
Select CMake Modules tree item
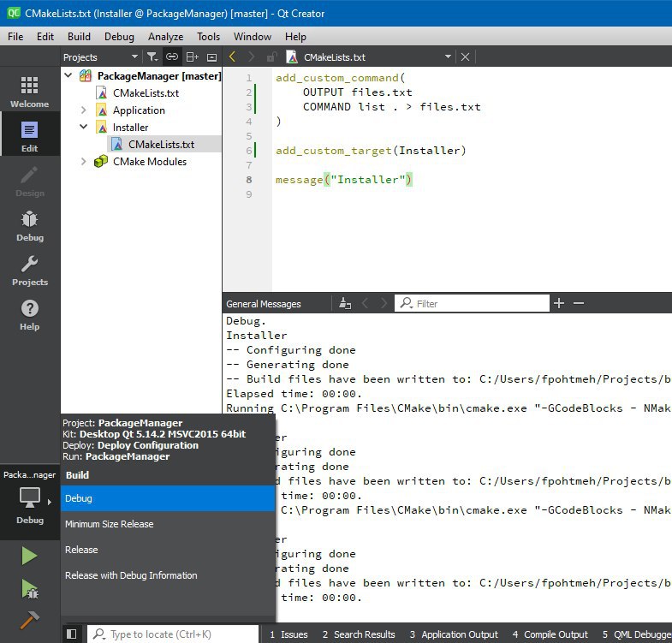(150, 162)
